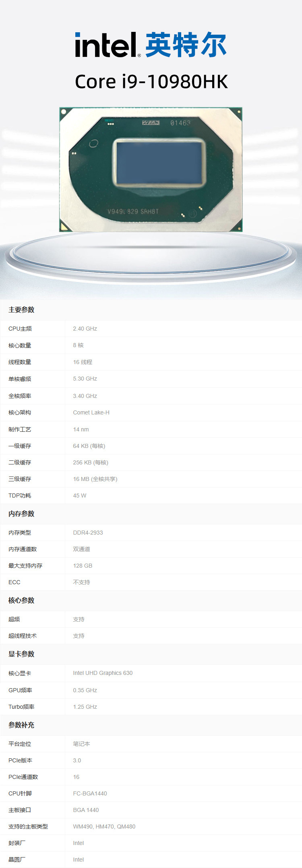Select the 内存参数 section header
The height and width of the screenshot is (868, 302).
point(21,514)
